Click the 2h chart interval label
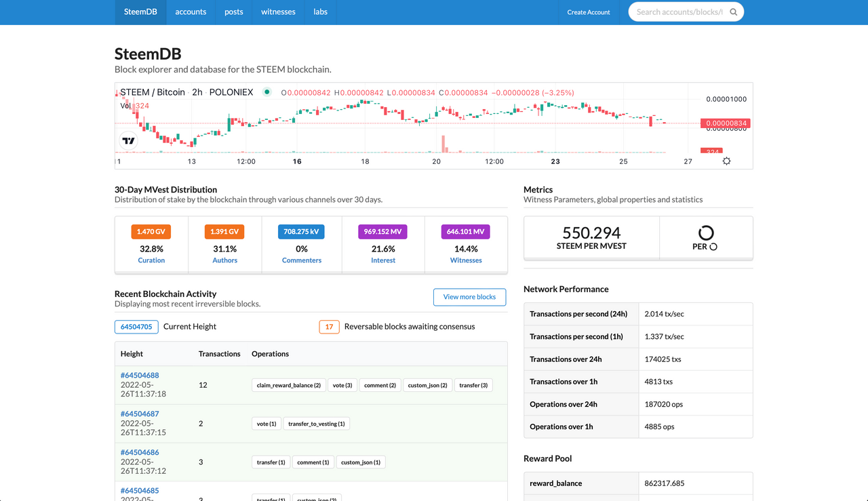Viewport: 868px width, 501px height. coord(197,92)
